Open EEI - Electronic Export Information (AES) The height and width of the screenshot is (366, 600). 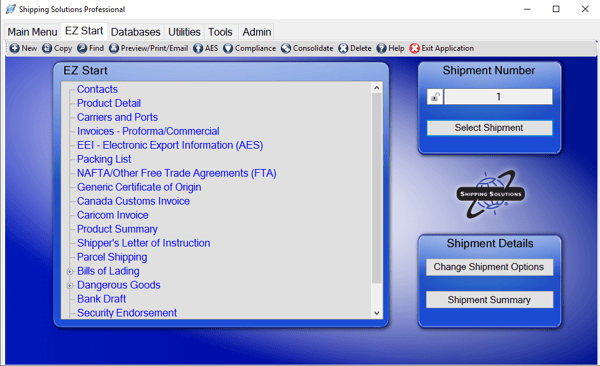click(170, 145)
